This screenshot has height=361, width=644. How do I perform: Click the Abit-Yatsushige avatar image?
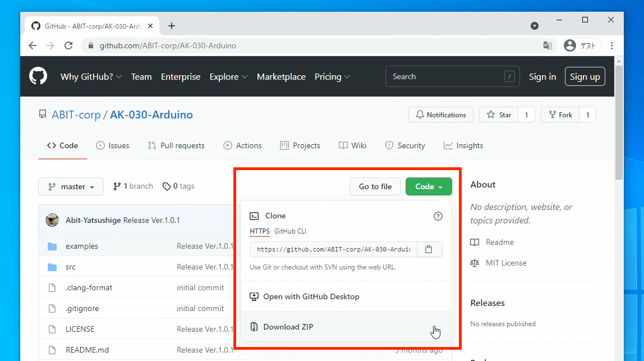[x=52, y=220]
